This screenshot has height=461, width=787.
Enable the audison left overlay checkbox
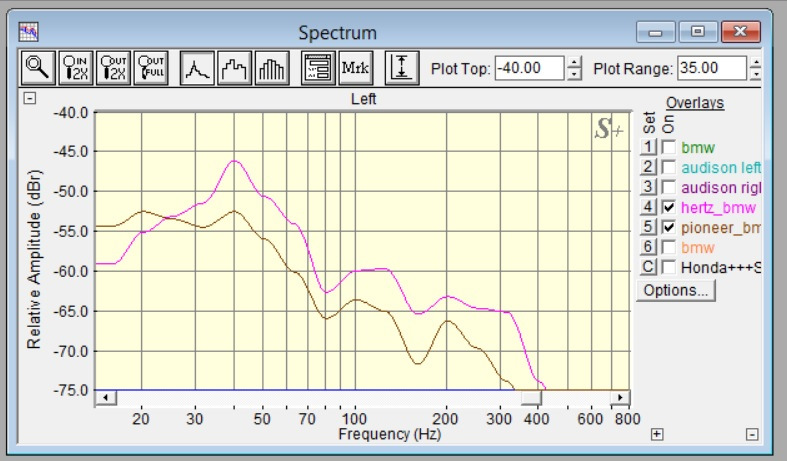(668, 167)
